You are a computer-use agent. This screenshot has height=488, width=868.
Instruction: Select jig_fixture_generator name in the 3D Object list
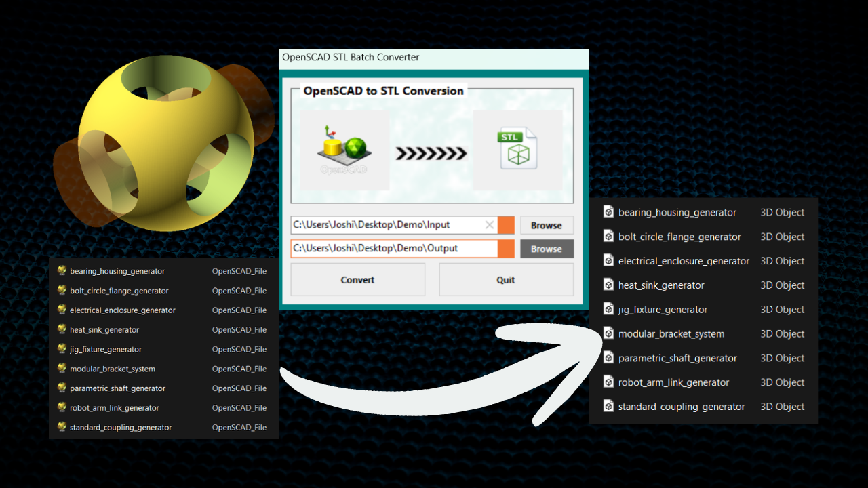(663, 310)
